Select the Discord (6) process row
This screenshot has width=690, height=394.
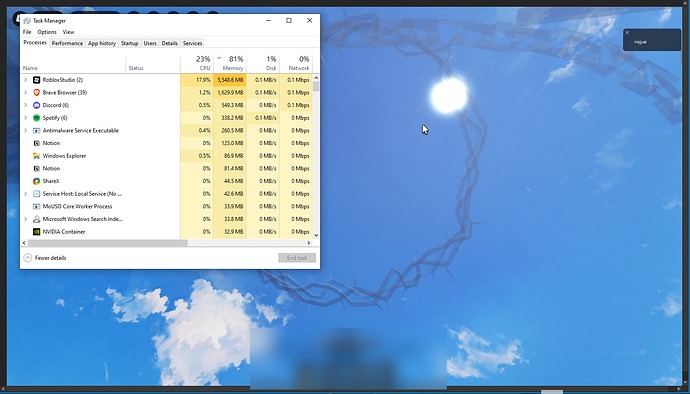[x=167, y=105]
